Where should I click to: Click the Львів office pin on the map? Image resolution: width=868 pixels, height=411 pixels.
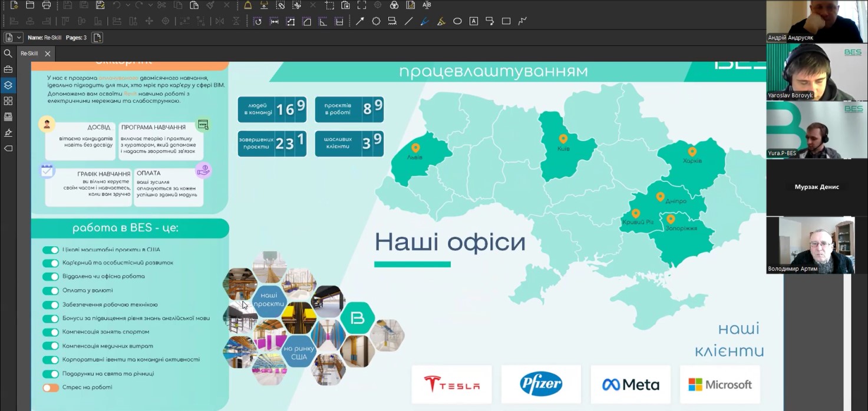tap(415, 148)
